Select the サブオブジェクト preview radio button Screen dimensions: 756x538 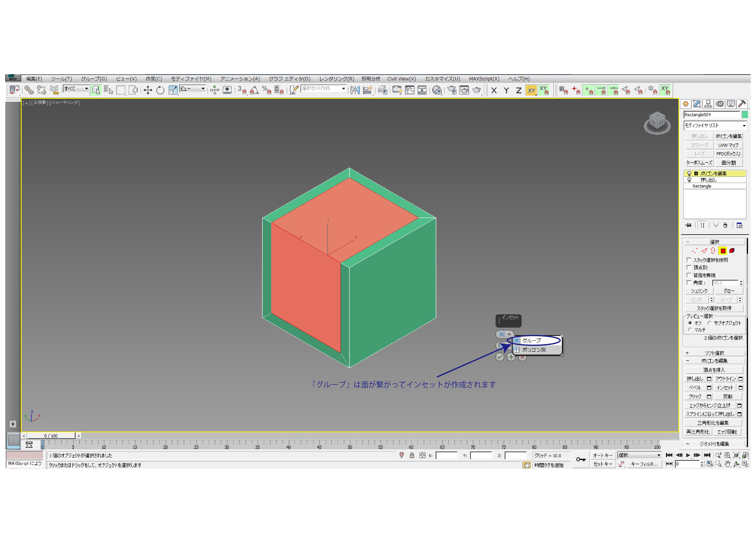tap(709, 323)
